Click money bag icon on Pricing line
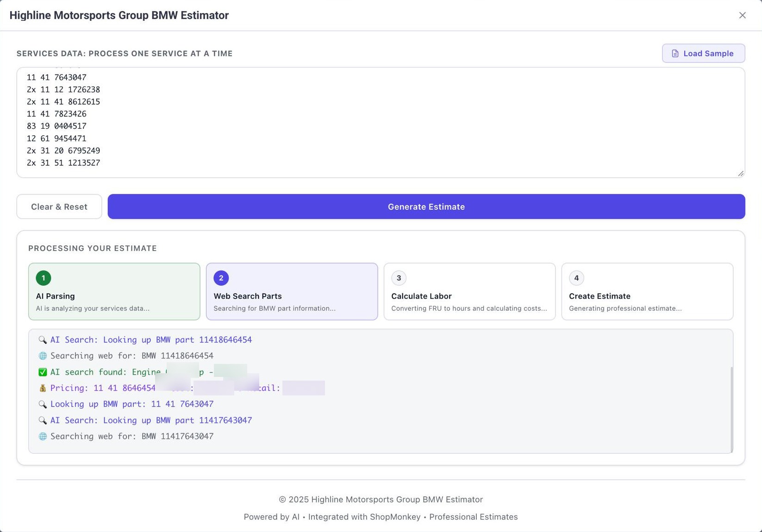 [43, 388]
